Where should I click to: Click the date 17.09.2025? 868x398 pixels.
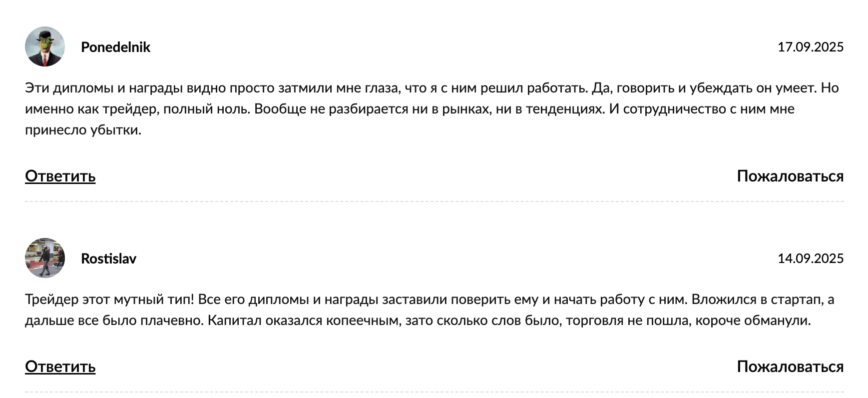[x=811, y=47]
